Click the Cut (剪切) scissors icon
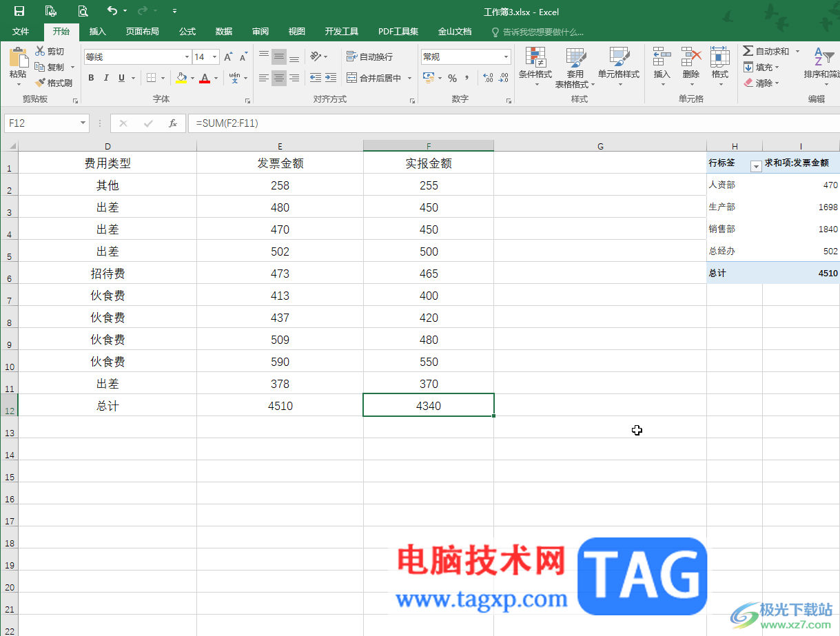The width and height of the screenshot is (840, 636). (x=40, y=51)
